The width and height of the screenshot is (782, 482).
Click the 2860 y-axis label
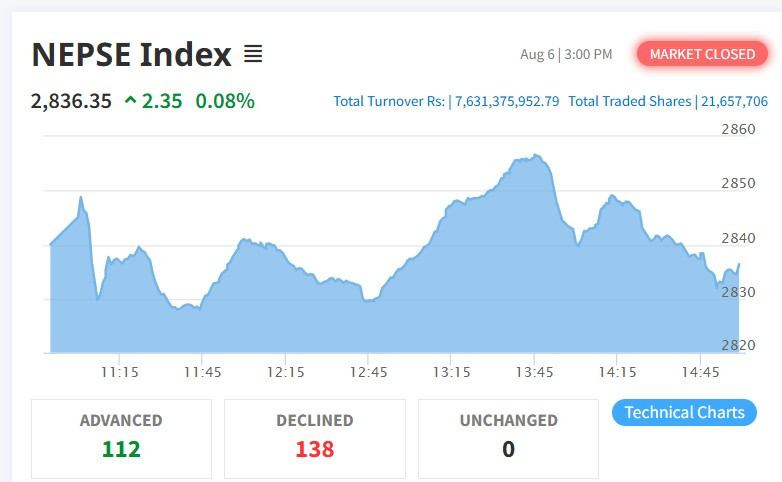point(738,129)
